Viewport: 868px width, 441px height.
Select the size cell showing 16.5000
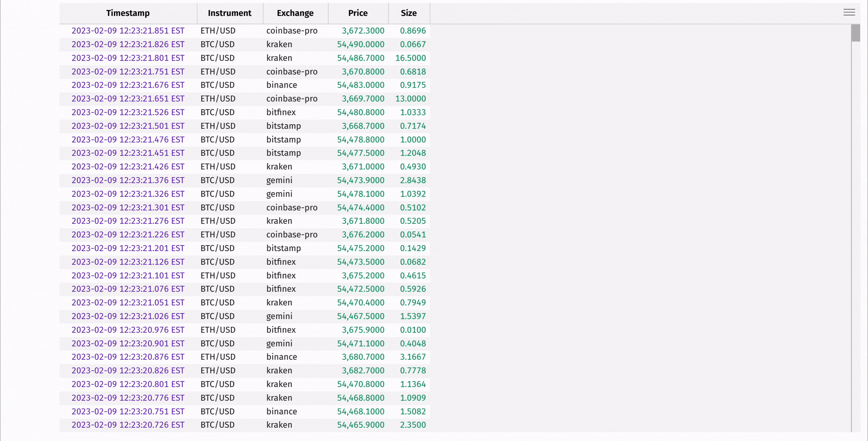pyautogui.click(x=410, y=58)
